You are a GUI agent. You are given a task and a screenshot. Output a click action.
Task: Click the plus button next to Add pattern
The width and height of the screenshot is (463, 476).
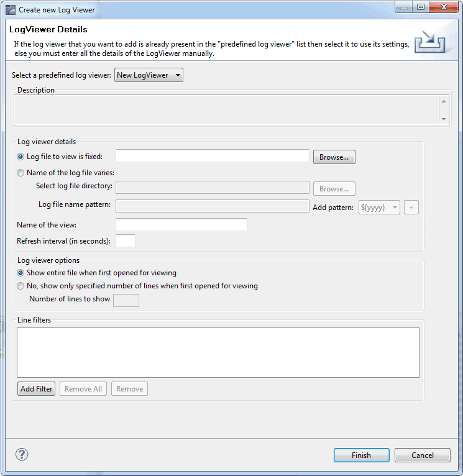click(x=411, y=208)
